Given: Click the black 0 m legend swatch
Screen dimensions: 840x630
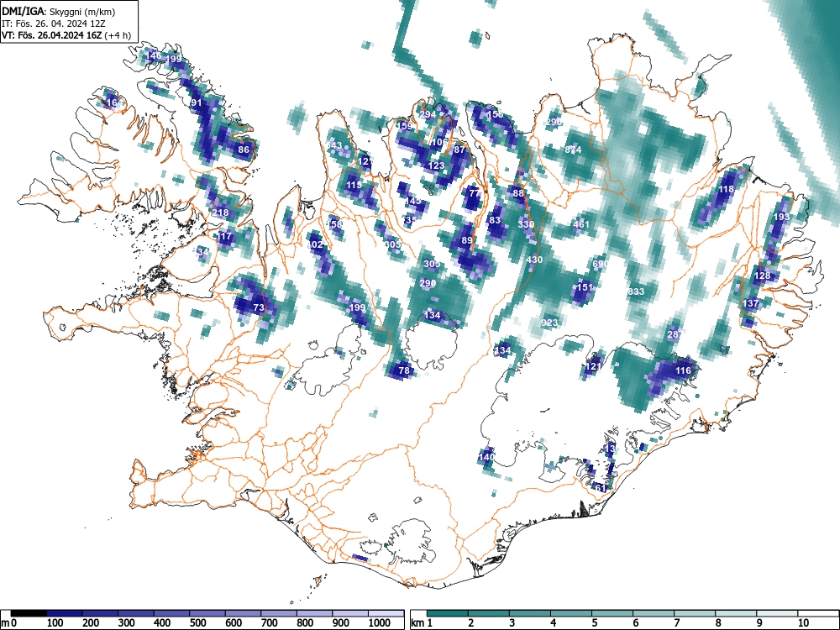Looking at the screenshot, I should tap(29, 613).
